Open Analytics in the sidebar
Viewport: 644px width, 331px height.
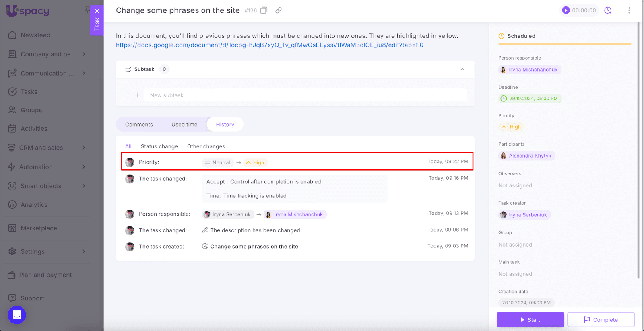(x=34, y=205)
